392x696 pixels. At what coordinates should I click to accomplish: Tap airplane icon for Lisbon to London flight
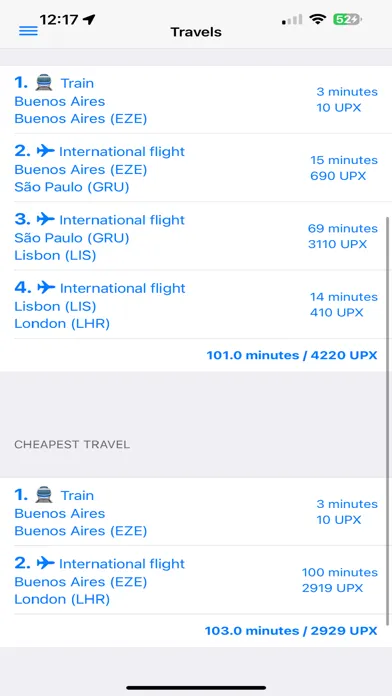tap(46, 288)
